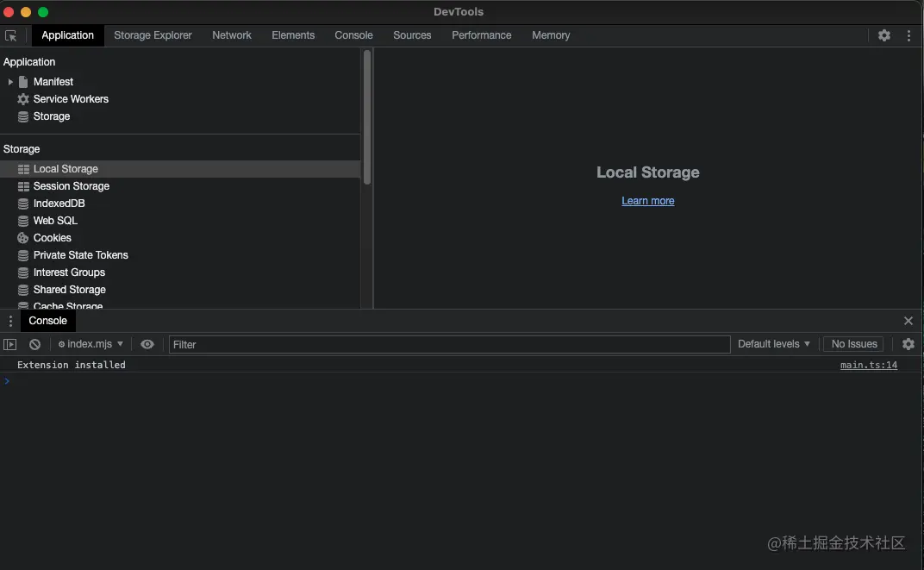Select Shared Storage in the sidebar

pos(70,290)
